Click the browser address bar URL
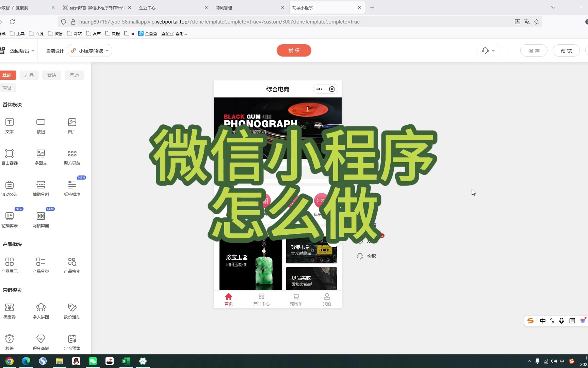Image resolution: width=588 pixels, height=368 pixels. (219, 22)
